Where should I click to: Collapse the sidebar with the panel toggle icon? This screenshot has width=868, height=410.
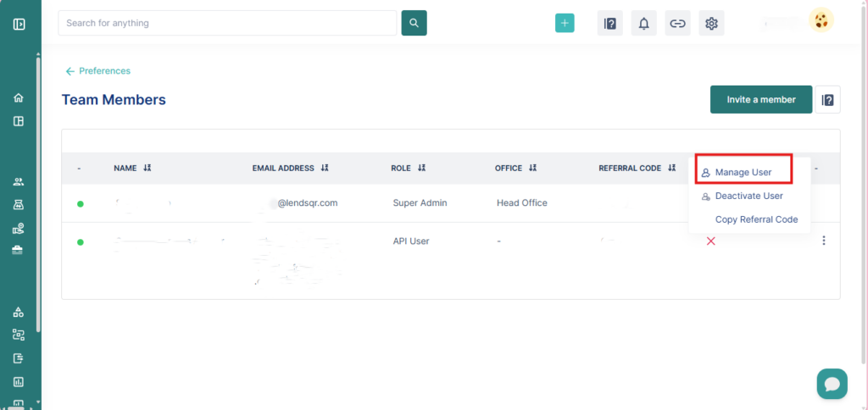click(19, 24)
